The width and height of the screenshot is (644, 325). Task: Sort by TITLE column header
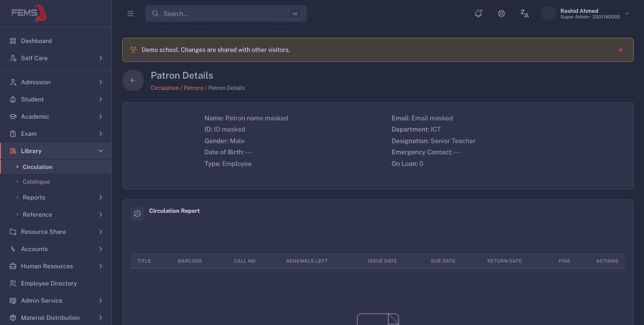click(144, 261)
